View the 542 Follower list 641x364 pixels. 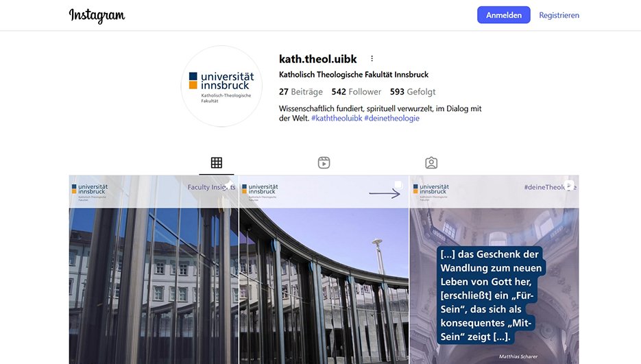(x=356, y=92)
